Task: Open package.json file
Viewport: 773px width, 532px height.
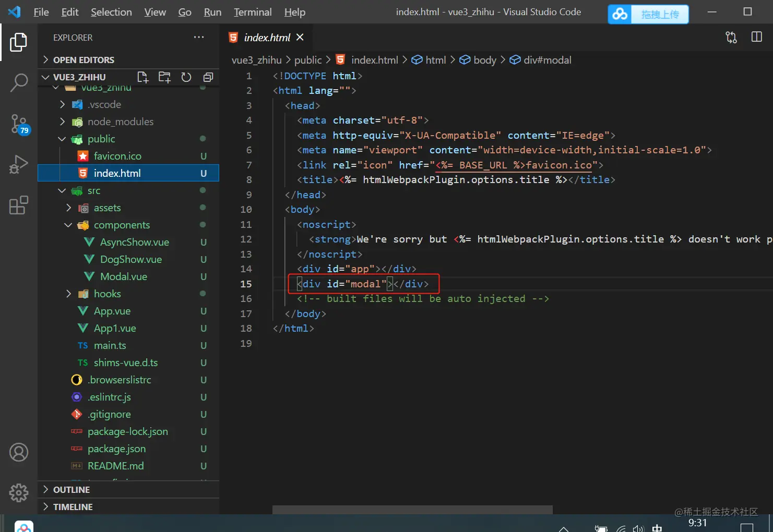Action: pos(128,449)
